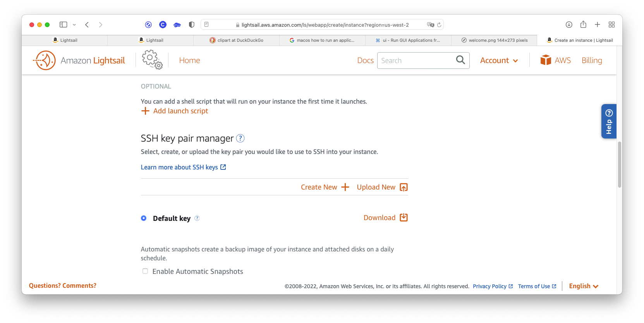Go to the Home link
The height and width of the screenshot is (323, 644).
(189, 60)
